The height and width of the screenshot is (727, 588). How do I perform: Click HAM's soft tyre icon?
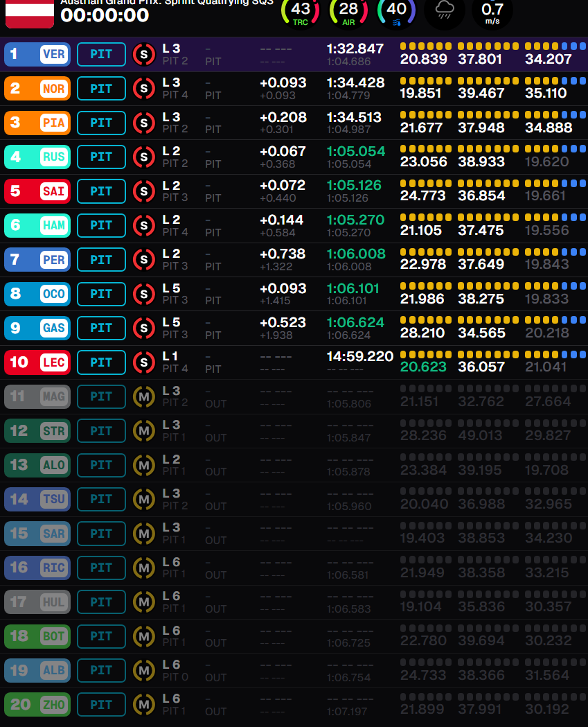coord(143,226)
